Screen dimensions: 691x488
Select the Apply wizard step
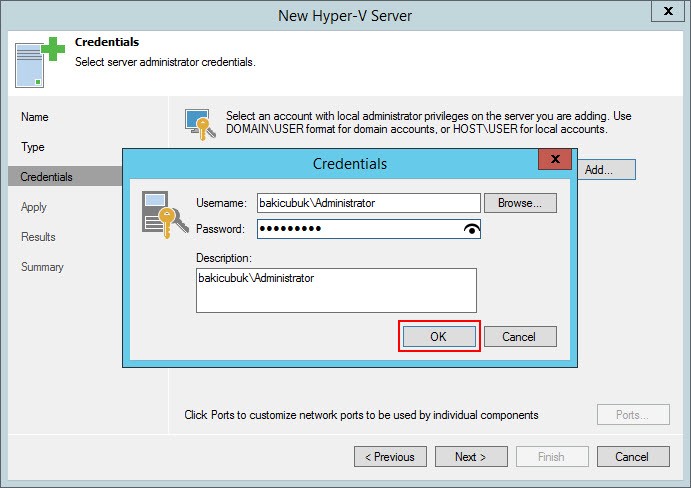pyautogui.click(x=33, y=207)
